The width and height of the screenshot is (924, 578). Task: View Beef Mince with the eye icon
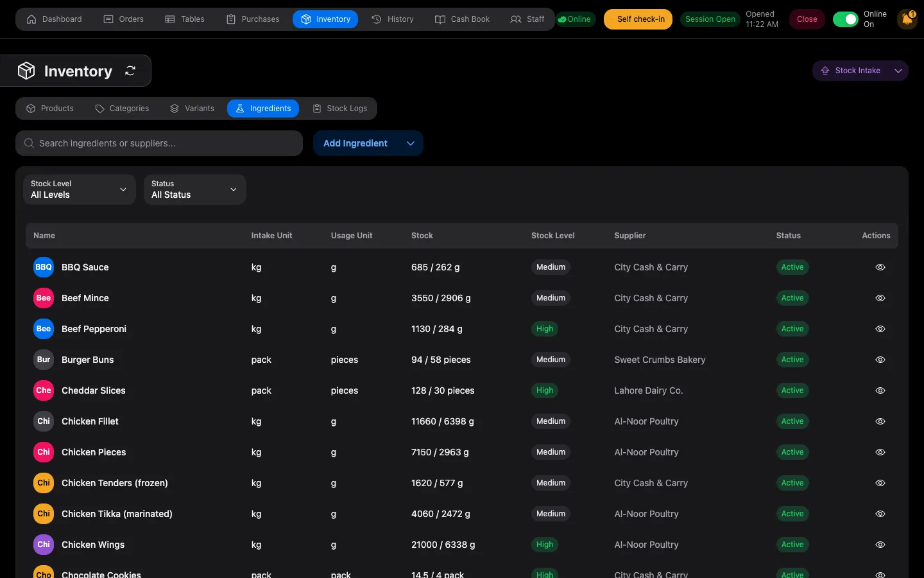click(880, 298)
